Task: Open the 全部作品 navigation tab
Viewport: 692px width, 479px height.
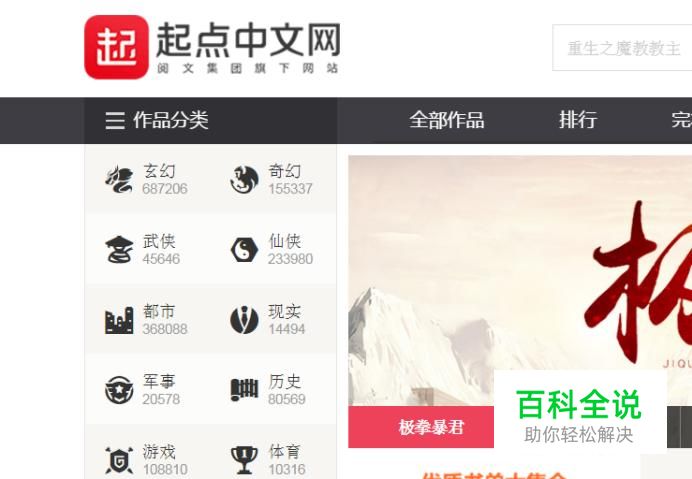Action: (x=447, y=120)
